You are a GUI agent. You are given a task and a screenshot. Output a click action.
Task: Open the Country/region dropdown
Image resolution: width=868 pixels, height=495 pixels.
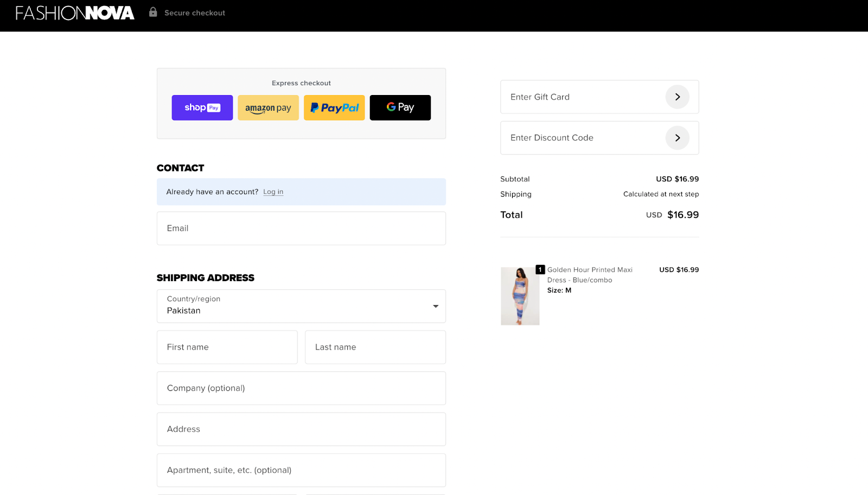(x=301, y=306)
